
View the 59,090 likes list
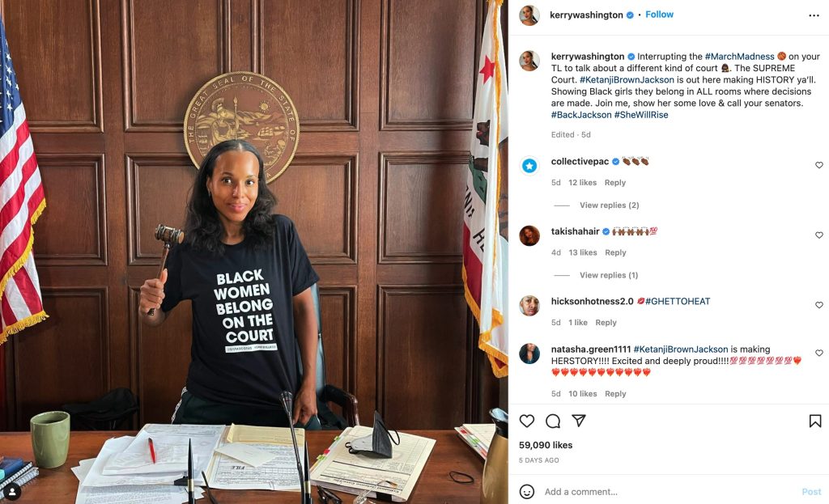(546, 446)
